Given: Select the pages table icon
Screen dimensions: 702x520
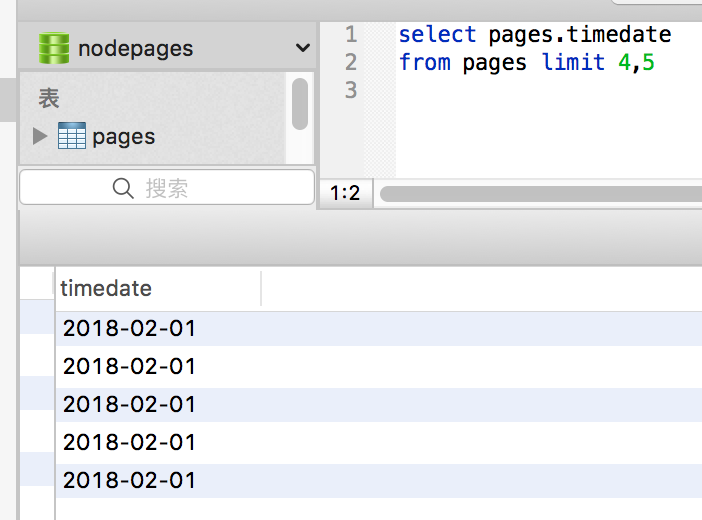Looking at the screenshot, I should [x=72, y=136].
